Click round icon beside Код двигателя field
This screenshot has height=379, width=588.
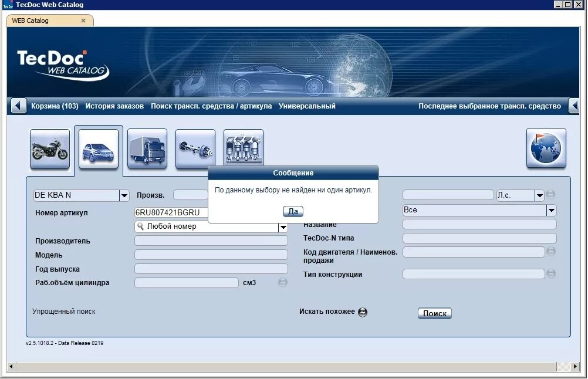(x=550, y=251)
